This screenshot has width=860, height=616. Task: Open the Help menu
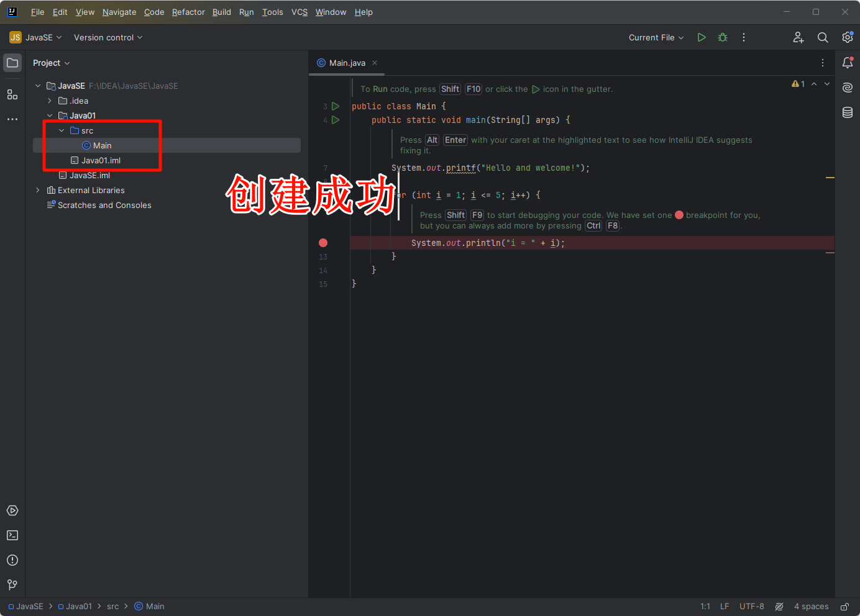pos(364,12)
